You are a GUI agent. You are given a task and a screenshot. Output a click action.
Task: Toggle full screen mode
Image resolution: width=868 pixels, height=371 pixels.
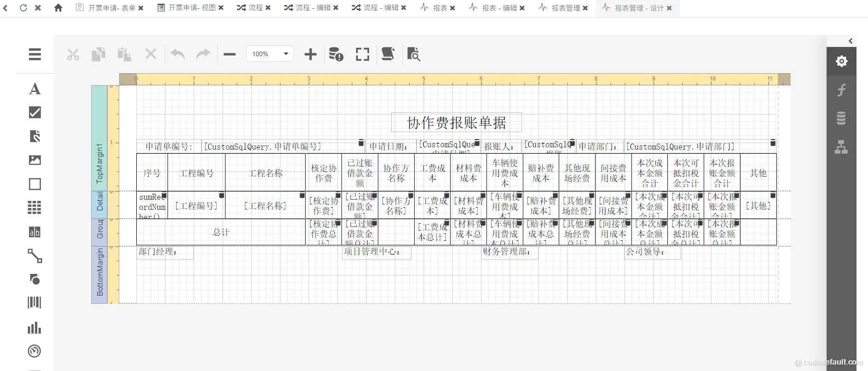[x=363, y=54]
